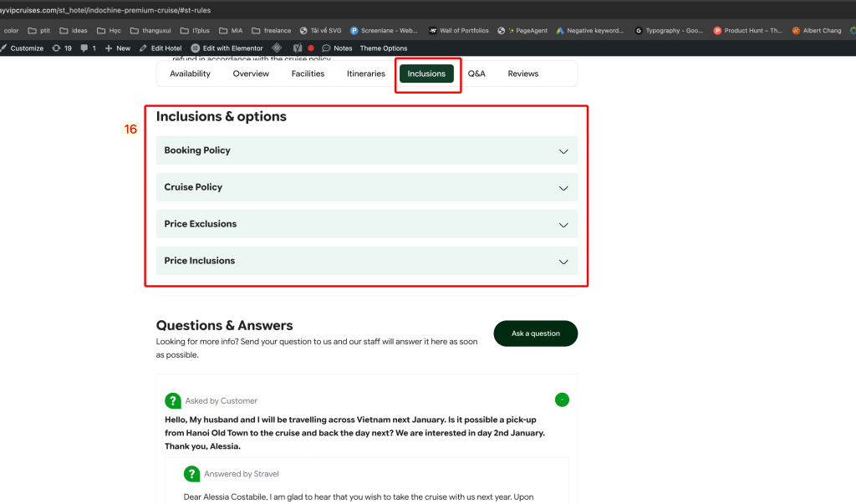Go to the Reviews tab

pyautogui.click(x=522, y=74)
